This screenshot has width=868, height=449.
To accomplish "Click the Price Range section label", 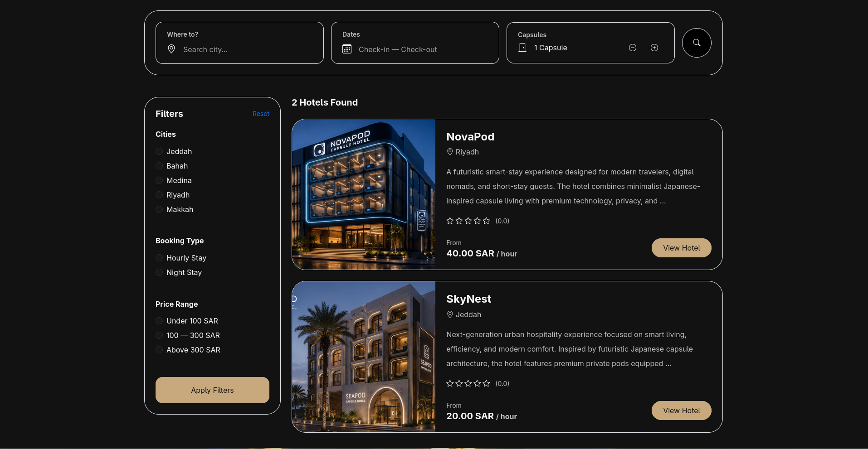I will [176, 304].
